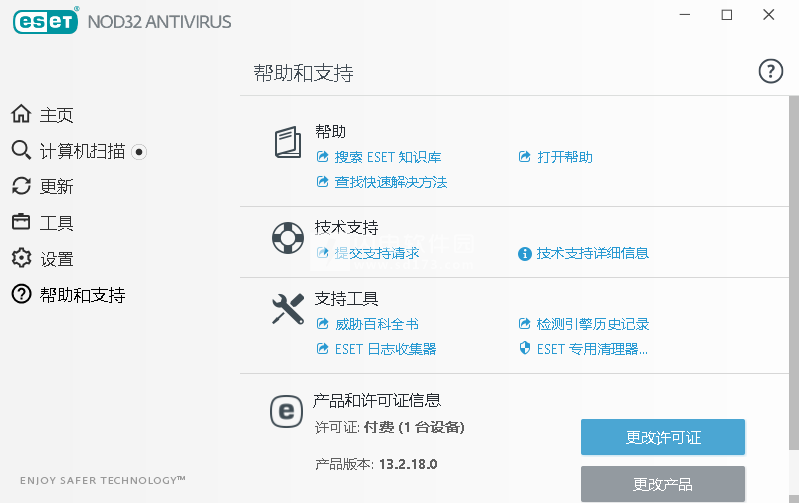
Task: Click the question mark icon beside sidebar 帮助和支持
Action: (21, 295)
